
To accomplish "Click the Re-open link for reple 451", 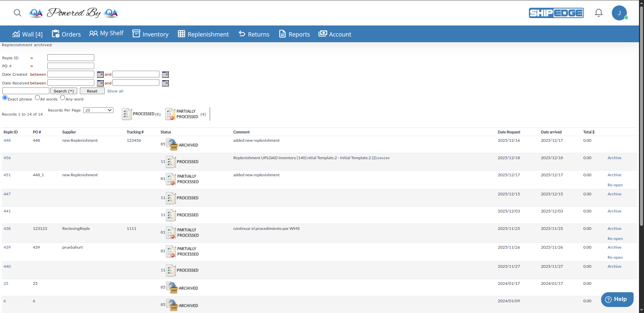I will 615,185.
